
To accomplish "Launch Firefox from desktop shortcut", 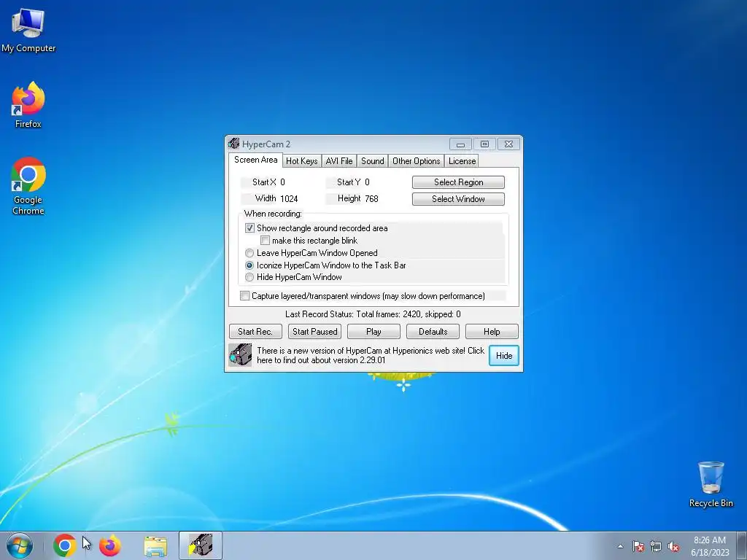I will [x=28, y=105].
